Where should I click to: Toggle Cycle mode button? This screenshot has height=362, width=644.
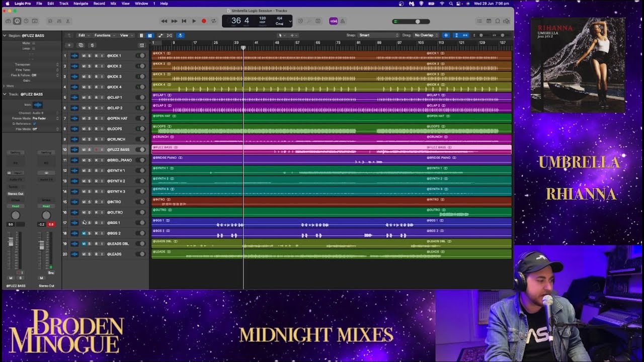[x=213, y=21]
